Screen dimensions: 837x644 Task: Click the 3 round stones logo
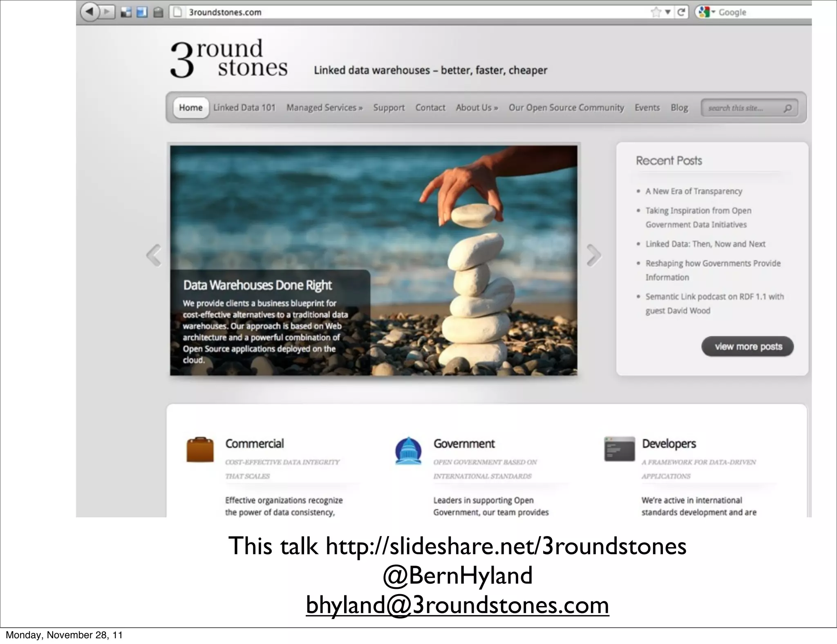point(229,58)
